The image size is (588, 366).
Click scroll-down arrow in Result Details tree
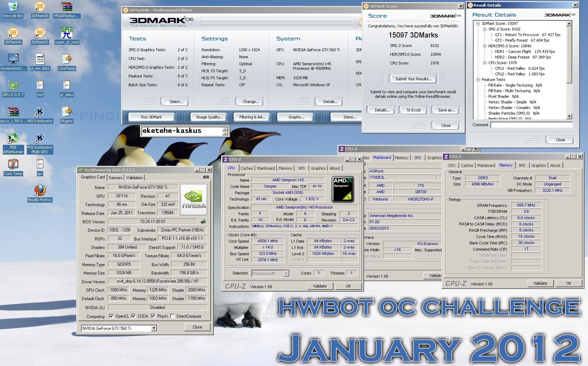[x=569, y=116]
